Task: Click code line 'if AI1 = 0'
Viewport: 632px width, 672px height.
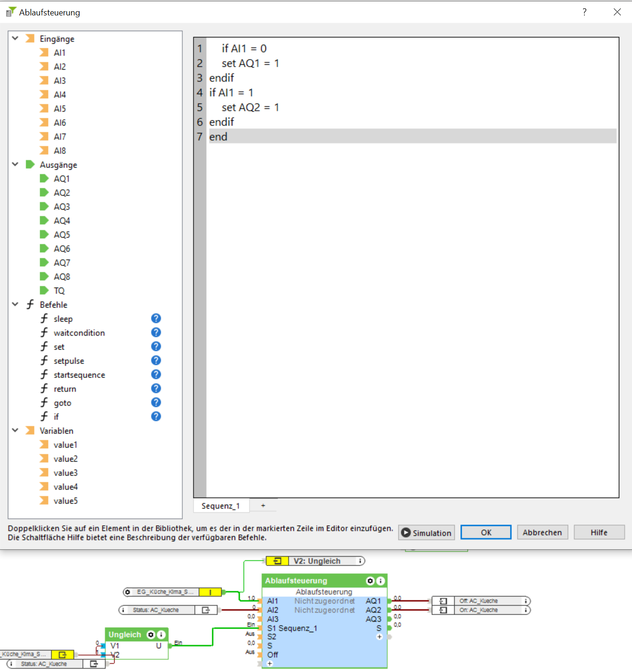Action: tap(244, 49)
